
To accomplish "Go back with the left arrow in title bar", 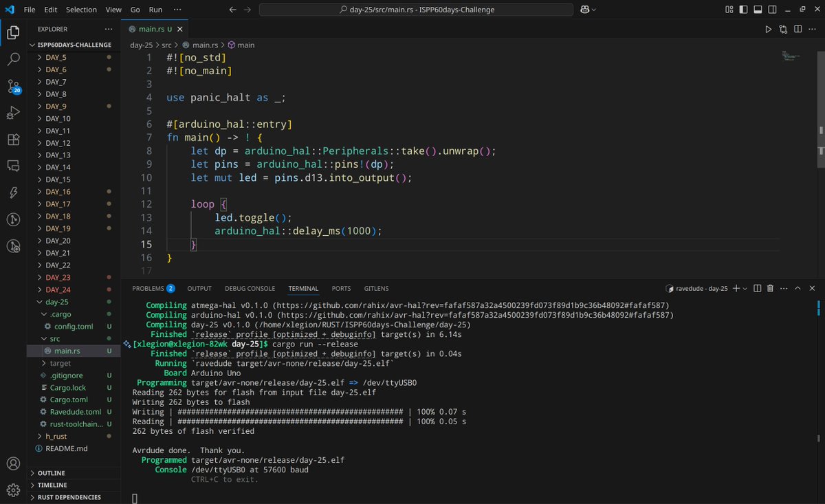I will 232,10.
